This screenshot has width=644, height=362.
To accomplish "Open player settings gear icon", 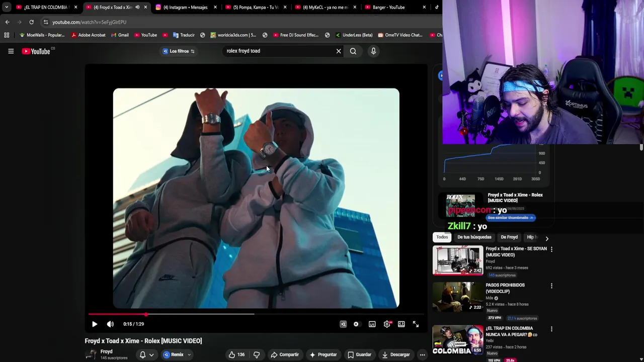I will tap(387, 324).
